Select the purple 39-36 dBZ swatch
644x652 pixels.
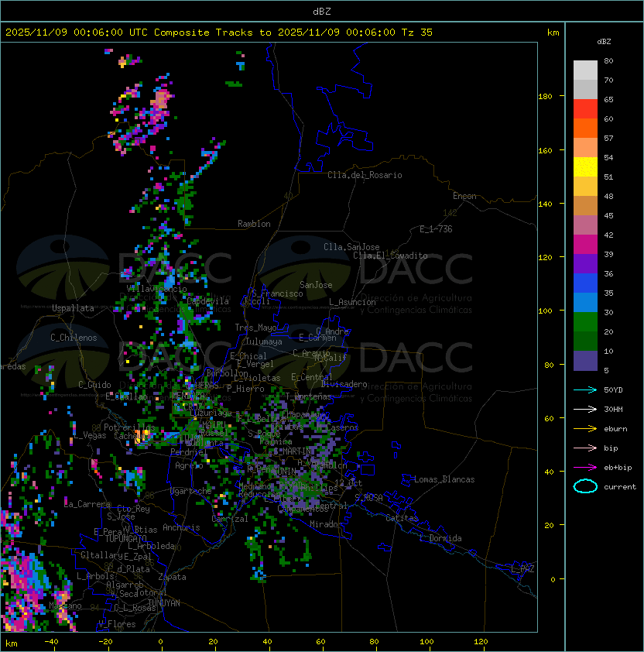[x=585, y=263]
